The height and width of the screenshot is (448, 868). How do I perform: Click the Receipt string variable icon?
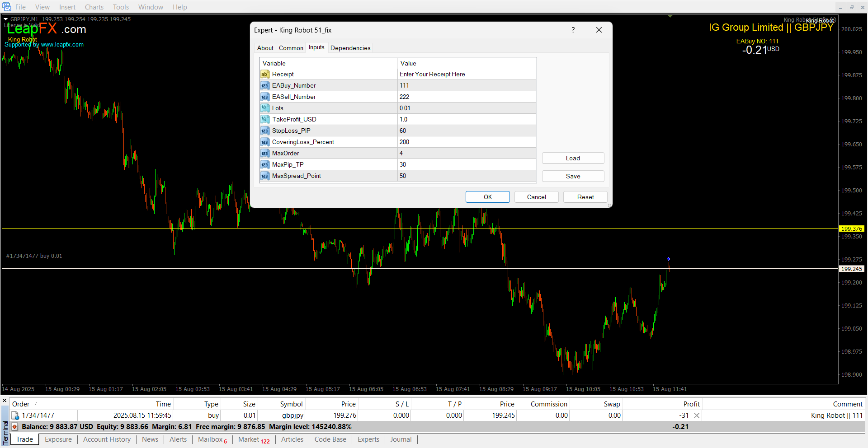[265, 75]
